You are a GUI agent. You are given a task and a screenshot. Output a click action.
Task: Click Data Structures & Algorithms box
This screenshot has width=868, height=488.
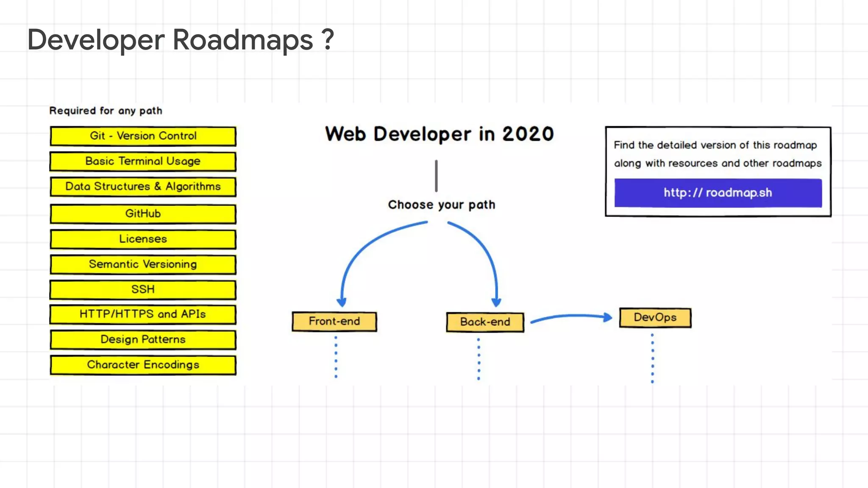click(143, 186)
